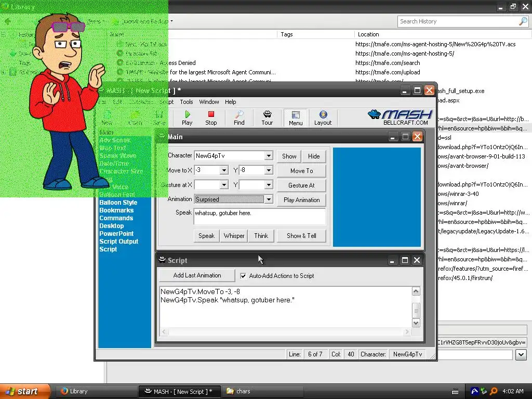Select Script Output in the sidebar
Screen dimensions: 532x399
point(119,242)
